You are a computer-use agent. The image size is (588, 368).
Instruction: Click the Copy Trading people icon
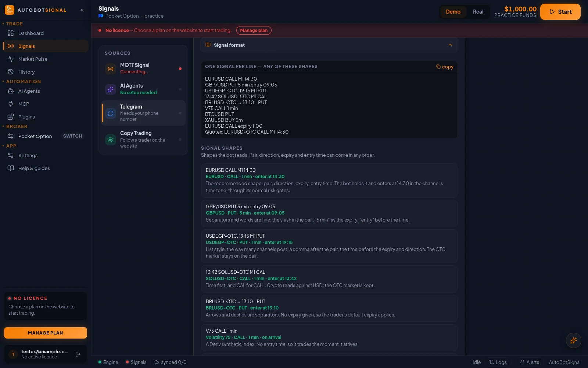click(111, 140)
